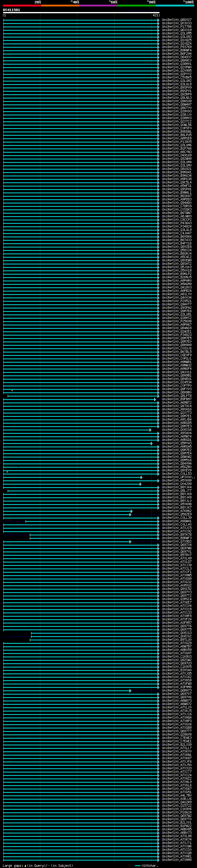Click truncated hit label UniRef100_UPI000..
Viewport: 197px width, 868px height.
pyautogui.click(x=178, y=477)
